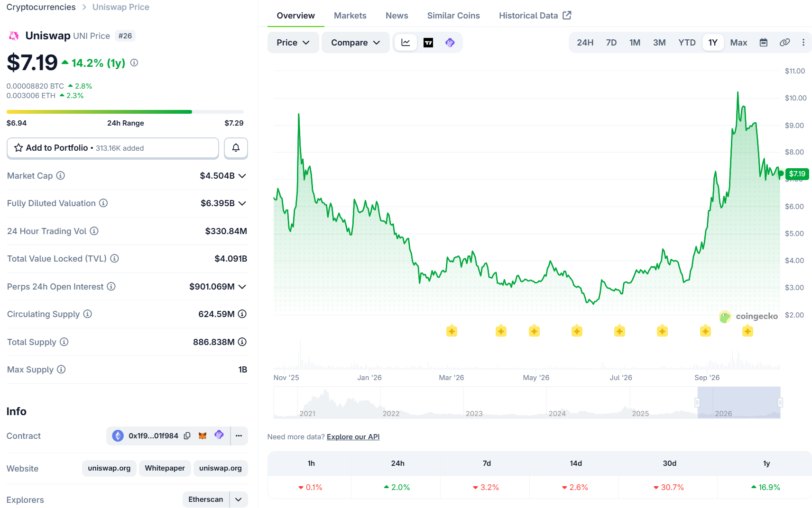This screenshot has width=812, height=508.
Task: Select the 3M time range
Action: (659, 43)
